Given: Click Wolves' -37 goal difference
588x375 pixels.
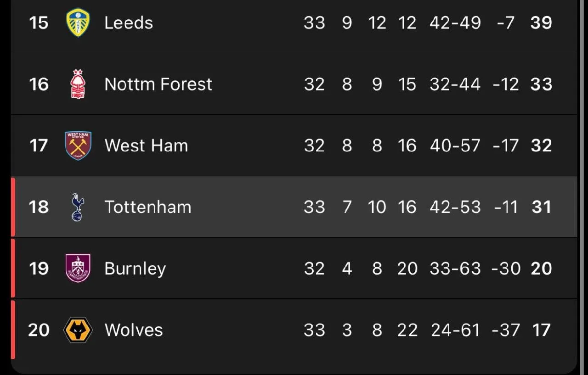Looking at the screenshot, I should 506,330.
